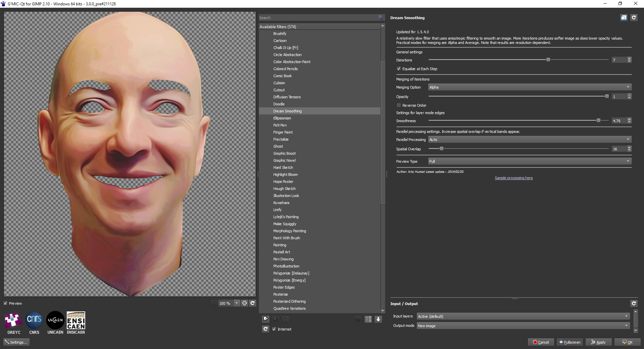
Task: Open the filter selection mode checklist icon
Action: pos(368,319)
